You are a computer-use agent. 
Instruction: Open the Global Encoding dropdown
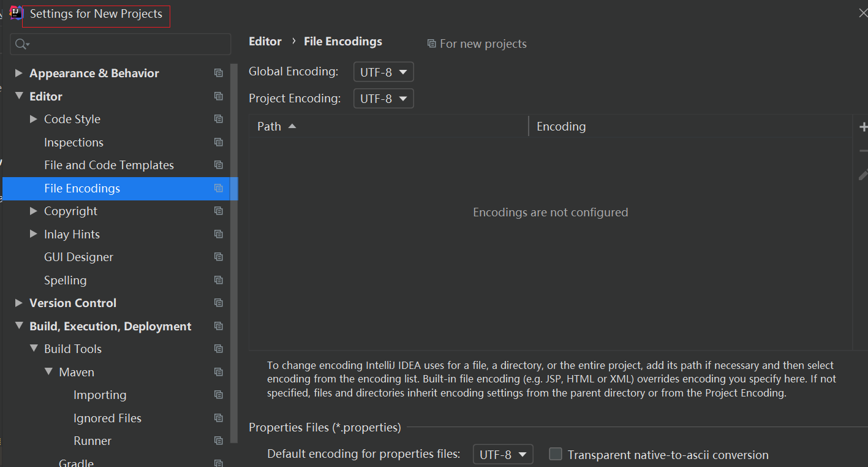pos(383,72)
